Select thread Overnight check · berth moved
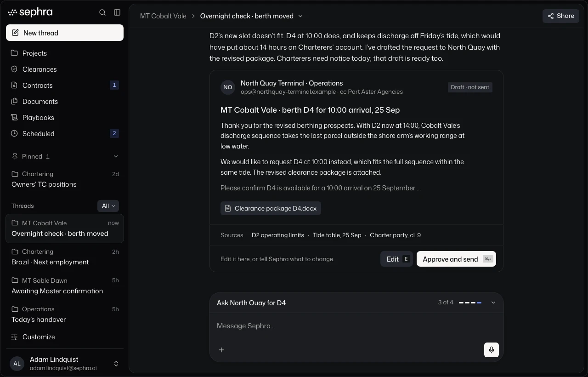 [65, 228]
